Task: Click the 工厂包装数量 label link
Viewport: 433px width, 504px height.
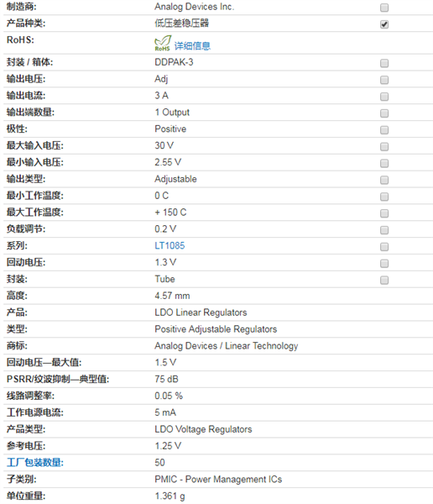Action: pos(35,463)
